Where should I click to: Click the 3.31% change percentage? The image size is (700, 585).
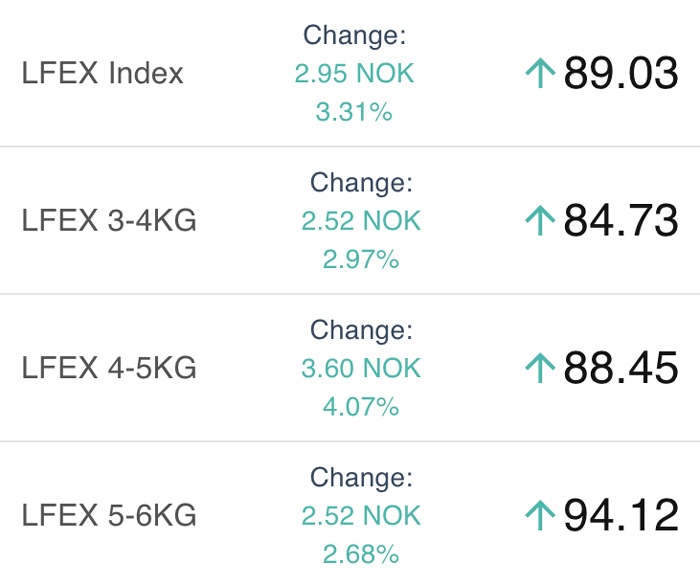coord(354,112)
